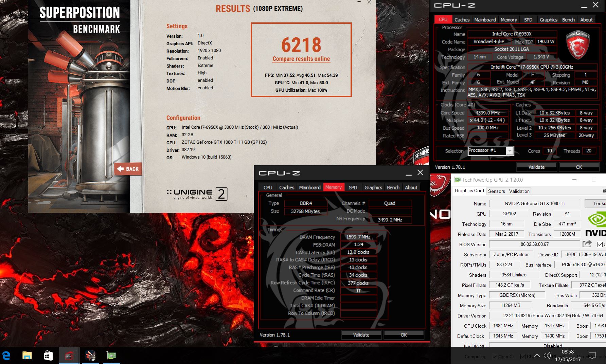This screenshot has height=364, width=606.
Task: Click the UNIGINE 2 logo
Action: [x=197, y=194]
